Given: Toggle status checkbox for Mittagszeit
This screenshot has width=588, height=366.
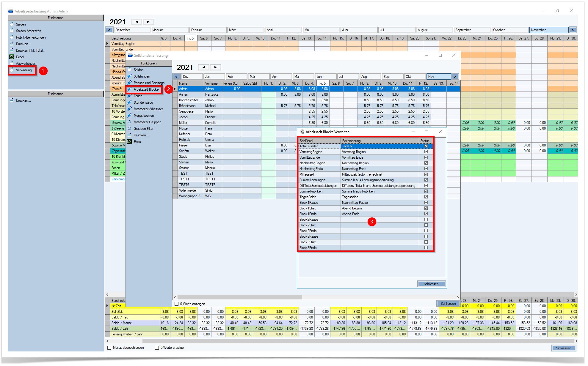Looking at the screenshot, I should point(426,174).
